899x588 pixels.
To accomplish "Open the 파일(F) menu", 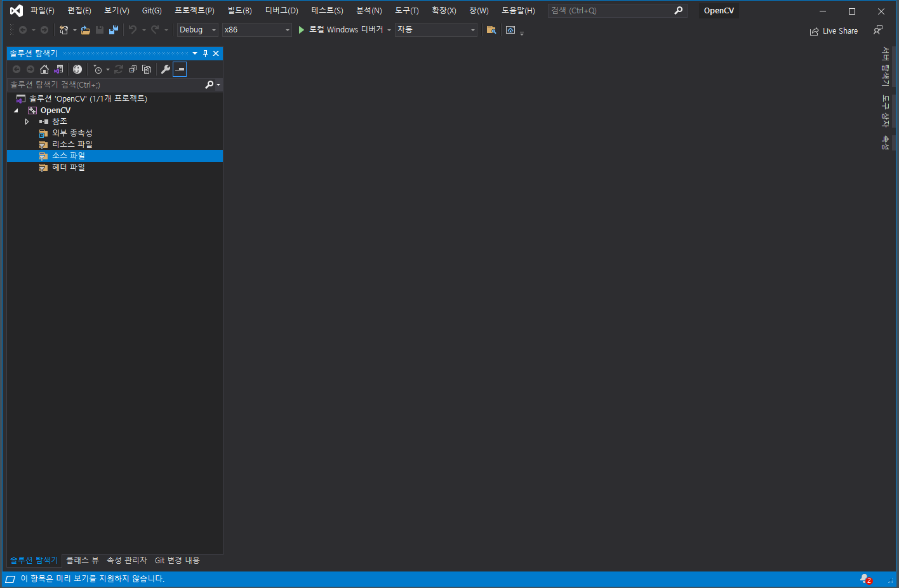I will (43, 11).
